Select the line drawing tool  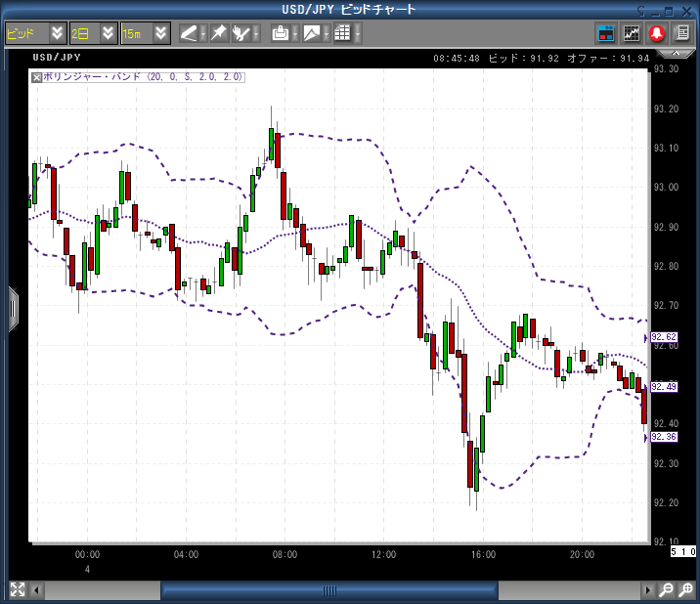coord(190,32)
